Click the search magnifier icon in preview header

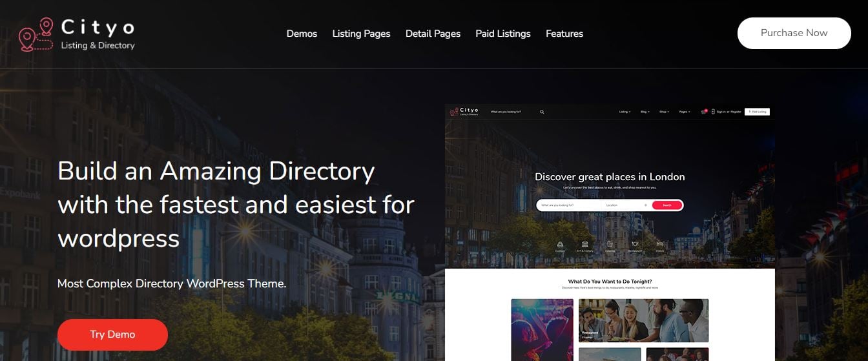click(x=542, y=112)
